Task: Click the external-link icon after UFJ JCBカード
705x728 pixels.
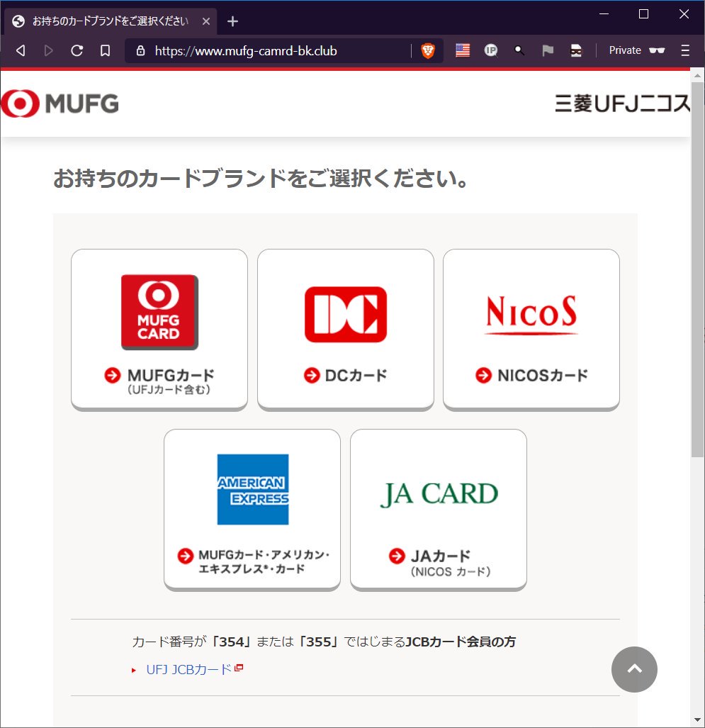Action: [239, 668]
